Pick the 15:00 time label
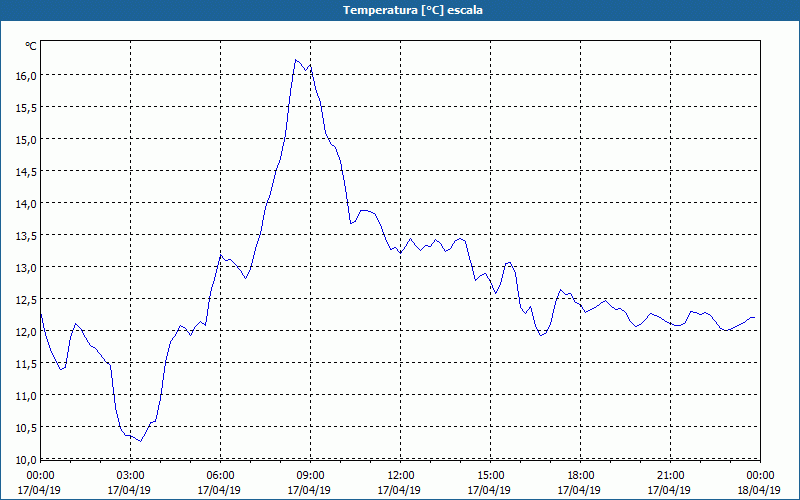This screenshot has width=800, height=500. tap(491, 476)
